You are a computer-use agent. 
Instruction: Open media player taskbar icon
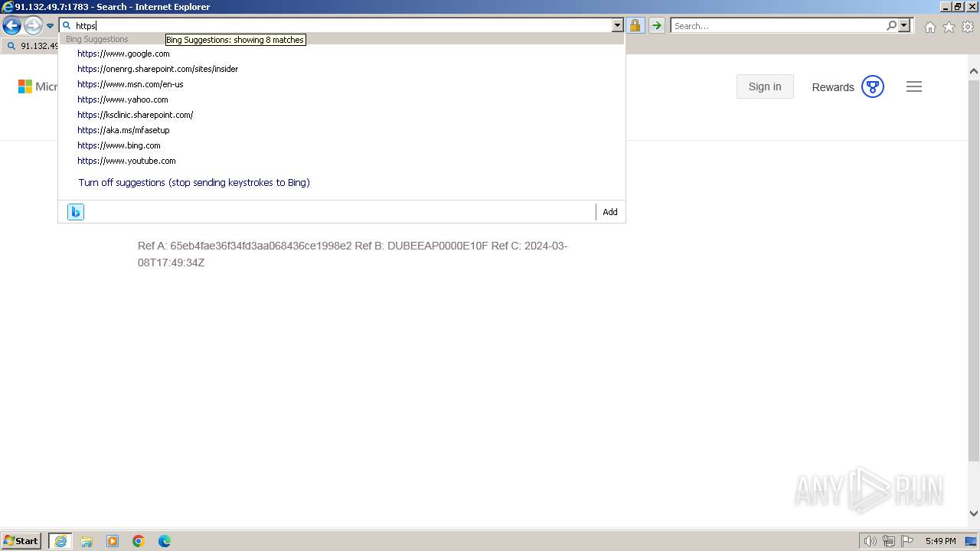coord(113,541)
